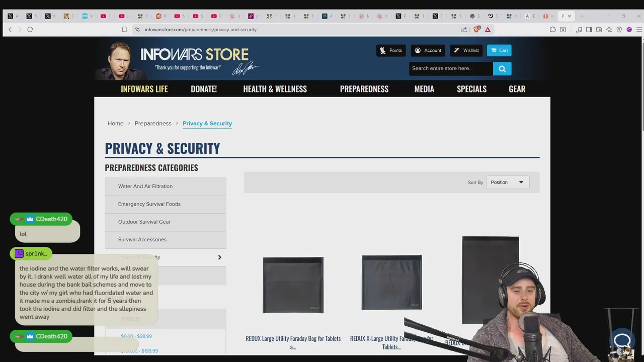This screenshot has height=362, width=644.
Task: Open the Sort By Position dropdown
Action: pyautogui.click(x=508, y=183)
